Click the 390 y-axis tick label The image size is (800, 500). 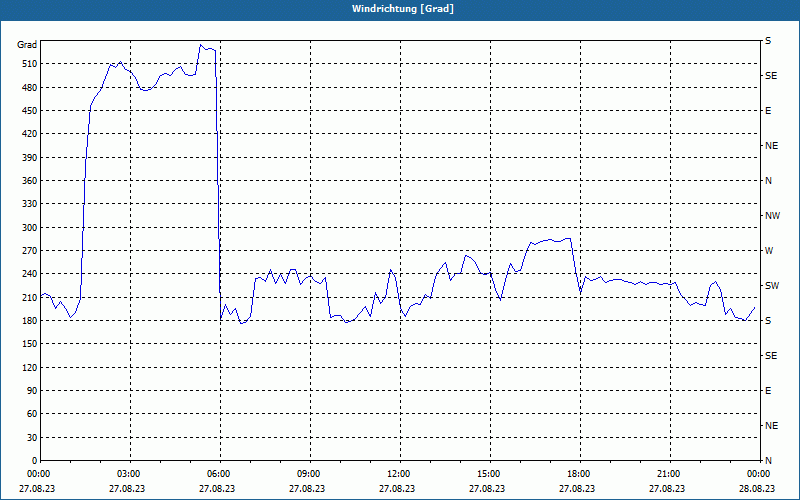30,158
